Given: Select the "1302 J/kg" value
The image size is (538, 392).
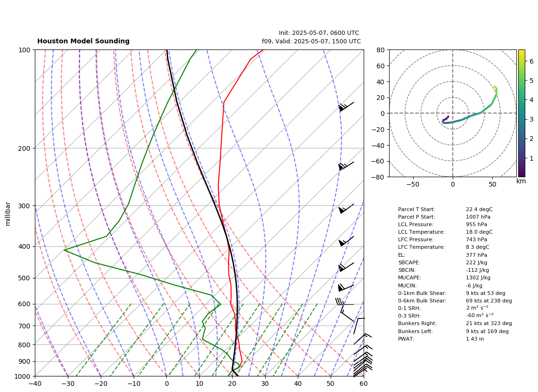Looking at the screenshot, I should (x=478, y=278).
